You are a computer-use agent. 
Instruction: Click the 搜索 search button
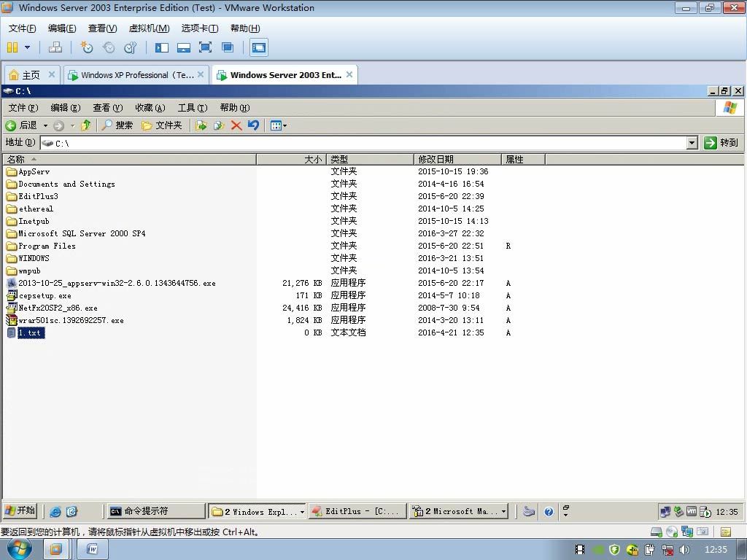pos(117,125)
